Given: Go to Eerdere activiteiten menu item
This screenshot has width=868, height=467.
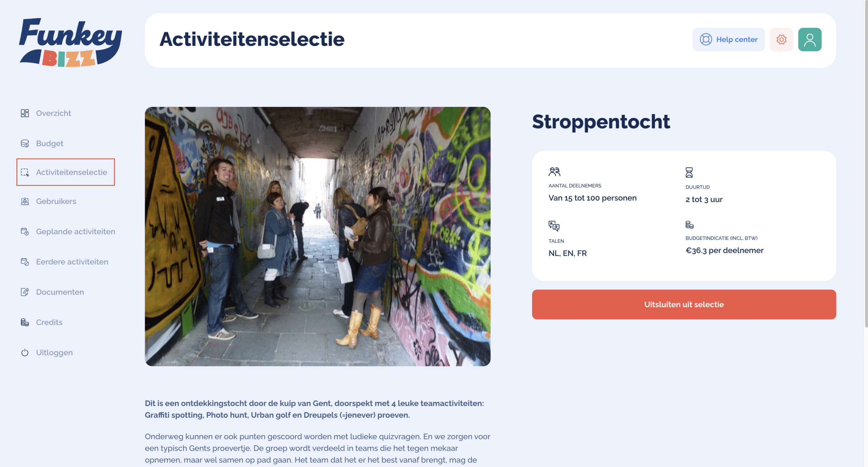Looking at the screenshot, I should click(x=72, y=262).
